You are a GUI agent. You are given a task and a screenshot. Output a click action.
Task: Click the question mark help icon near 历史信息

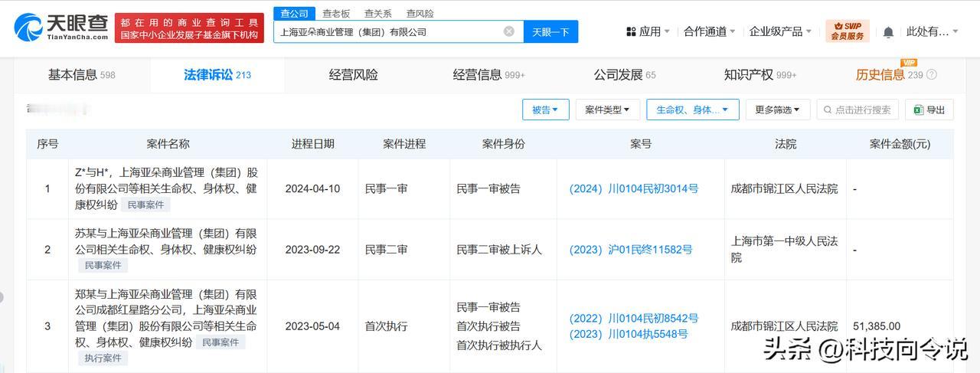(x=932, y=75)
